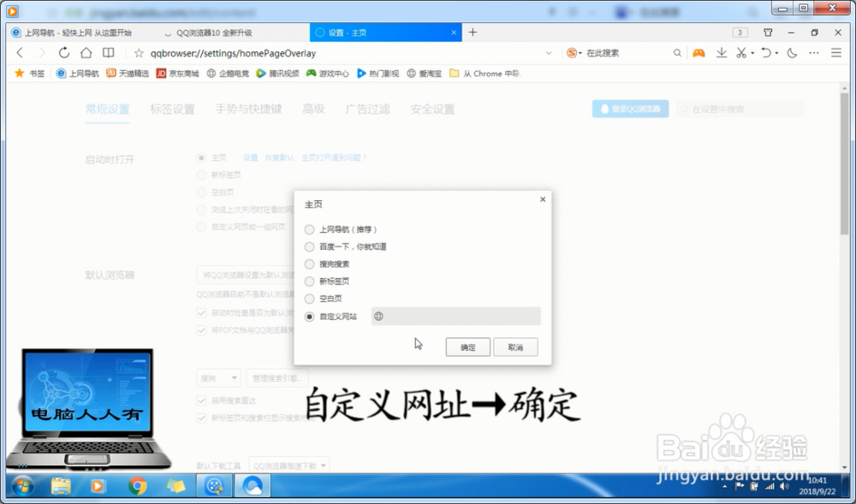Switch to the 上网导航 browser tab
The image size is (856, 504).
coord(82,33)
